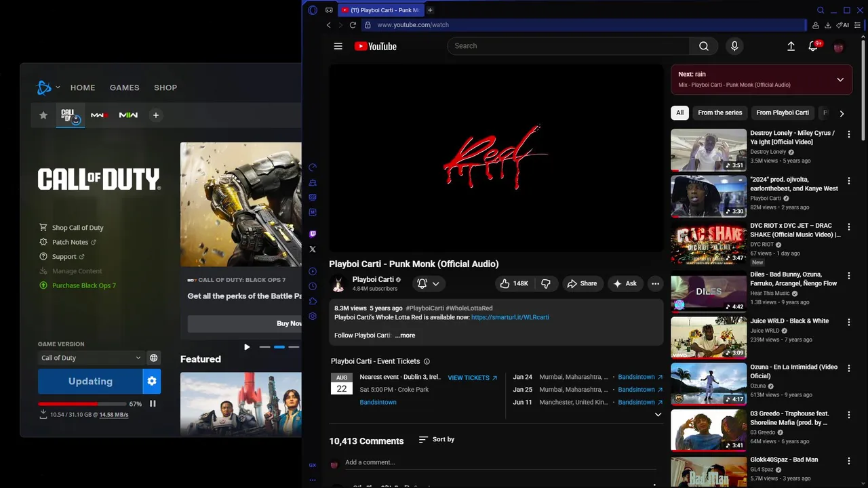
Task: Open Twitch in Opera sidebar
Action: (x=313, y=235)
